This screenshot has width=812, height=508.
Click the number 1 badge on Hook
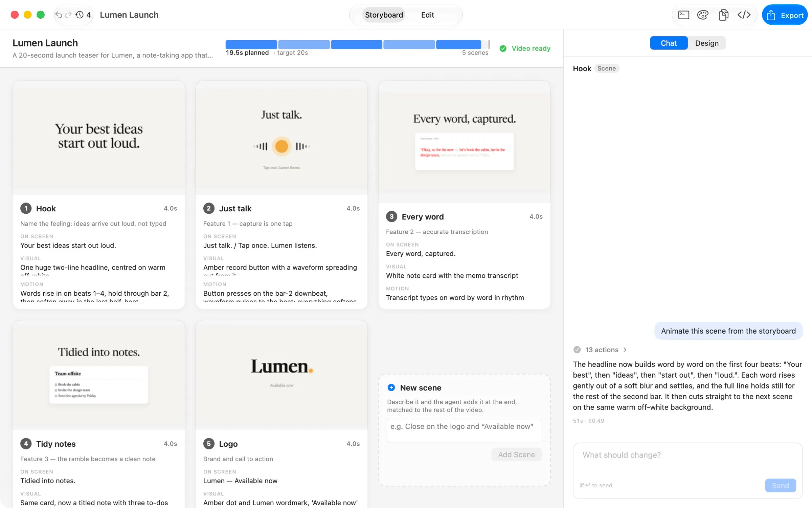pos(26,208)
